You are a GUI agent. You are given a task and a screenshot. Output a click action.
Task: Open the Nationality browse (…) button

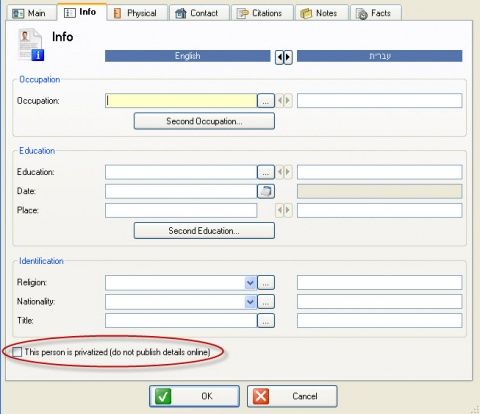tap(266, 302)
